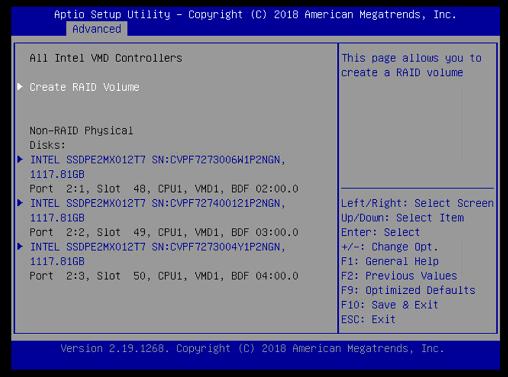Click the 'F10: Save & Exit' hint
This screenshot has height=377, width=508.
tap(390, 305)
